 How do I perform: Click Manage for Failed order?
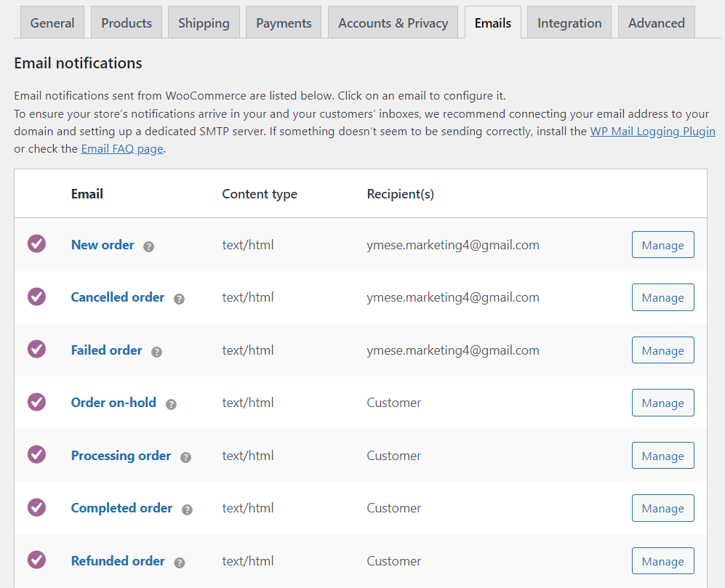[663, 350]
